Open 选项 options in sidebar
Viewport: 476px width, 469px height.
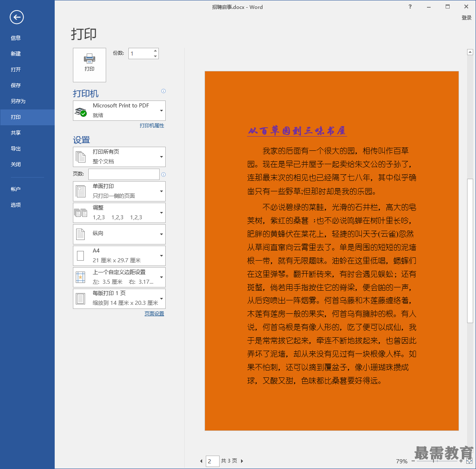pos(27,205)
